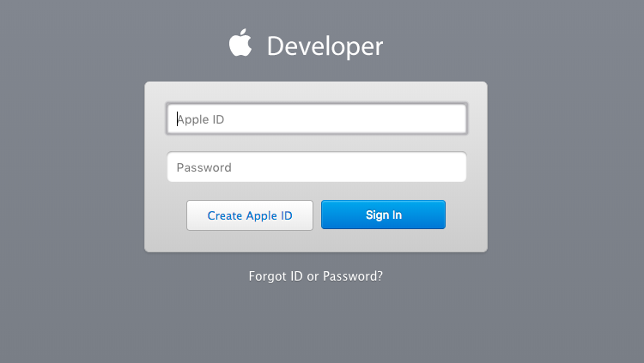Click the Password placeholder text

(x=204, y=167)
